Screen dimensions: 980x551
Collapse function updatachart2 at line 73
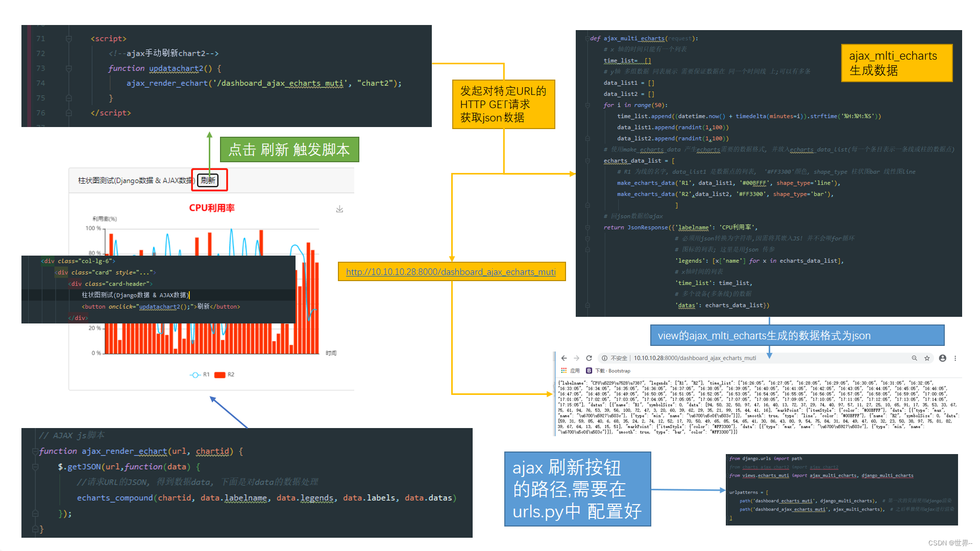pyautogui.click(x=68, y=68)
